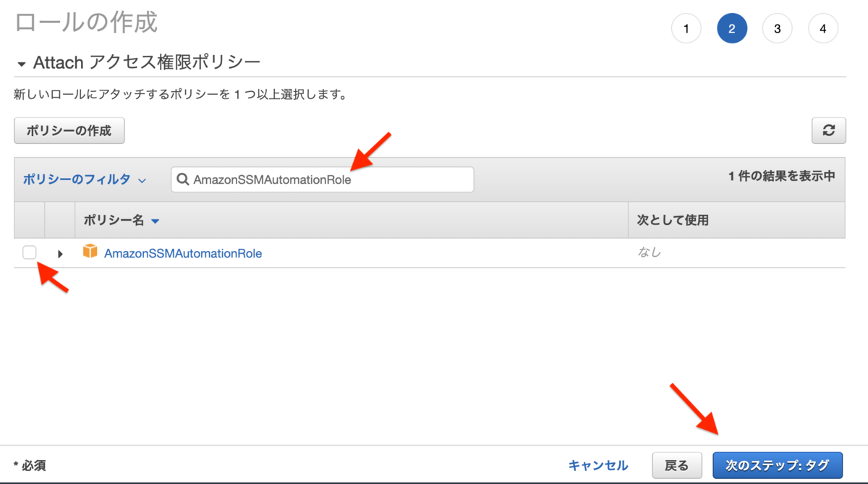Viewport: 868px width, 484px height.
Task: Click the なし cell in the policy row
Action: pyautogui.click(x=649, y=252)
